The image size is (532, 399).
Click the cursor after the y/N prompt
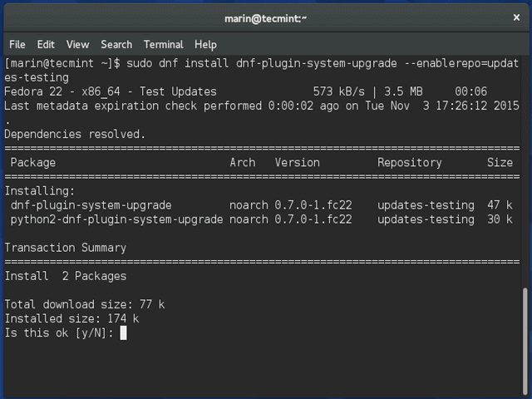point(123,332)
